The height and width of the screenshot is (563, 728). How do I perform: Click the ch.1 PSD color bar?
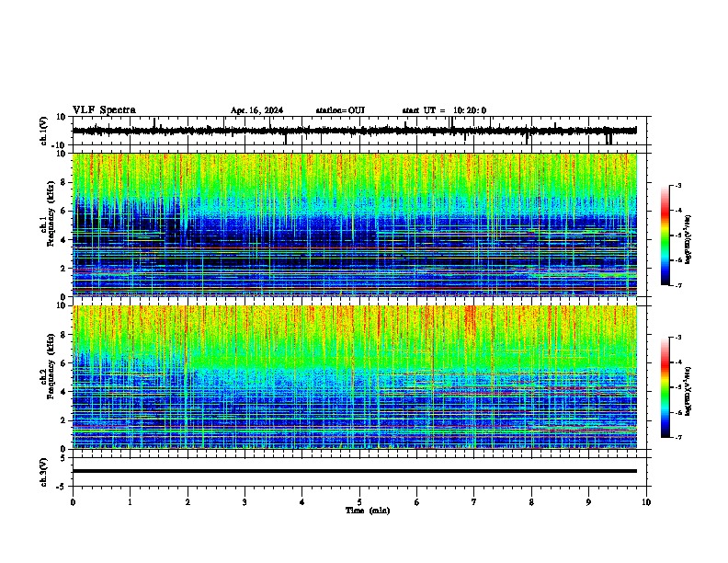pyautogui.click(x=665, y=236)
